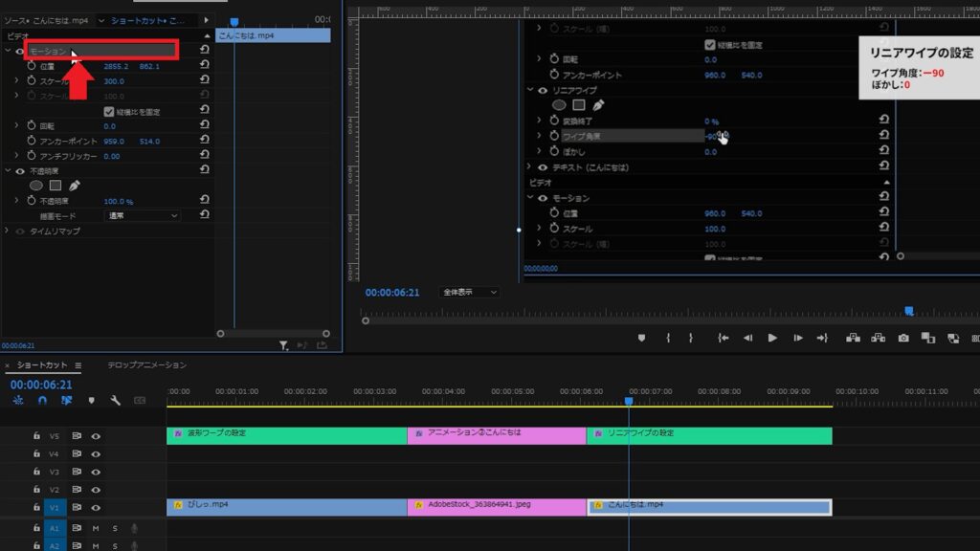Expand the Opacity value property
The image size is (980, 551).
17,201
